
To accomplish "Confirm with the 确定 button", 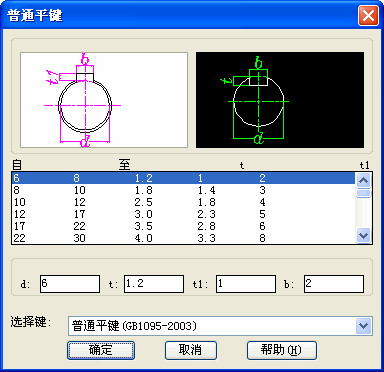I will [101, 350].
